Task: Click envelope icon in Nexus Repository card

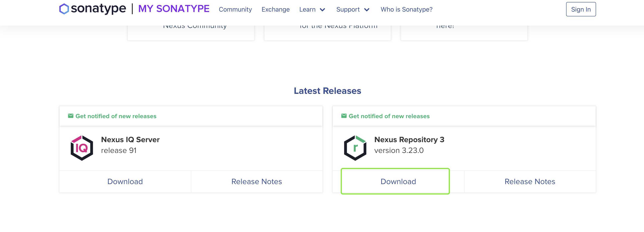Action: pyautogui.click(x=344, y=116)
